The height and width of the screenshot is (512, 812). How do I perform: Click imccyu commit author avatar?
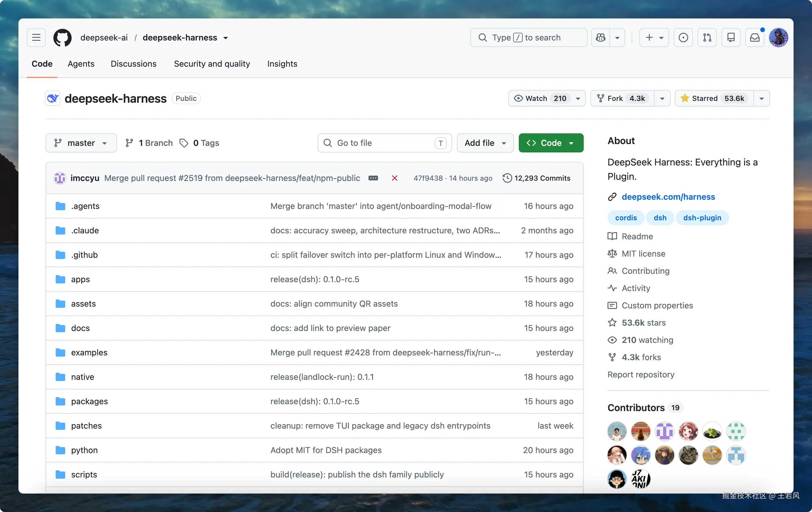tap(60, 178)
